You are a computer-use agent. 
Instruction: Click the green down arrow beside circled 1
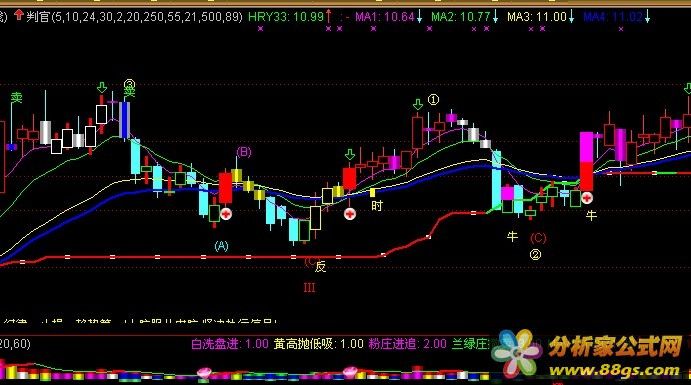pyautogui.click(x=418, y=104)
